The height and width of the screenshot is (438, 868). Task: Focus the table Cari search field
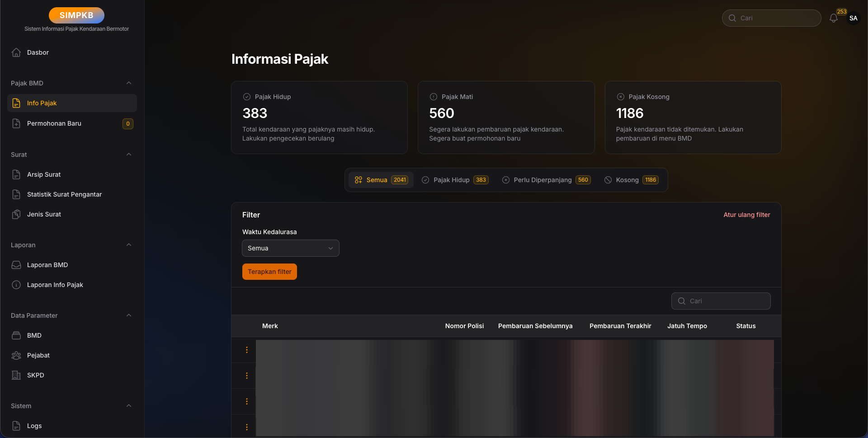coord(721,301)
